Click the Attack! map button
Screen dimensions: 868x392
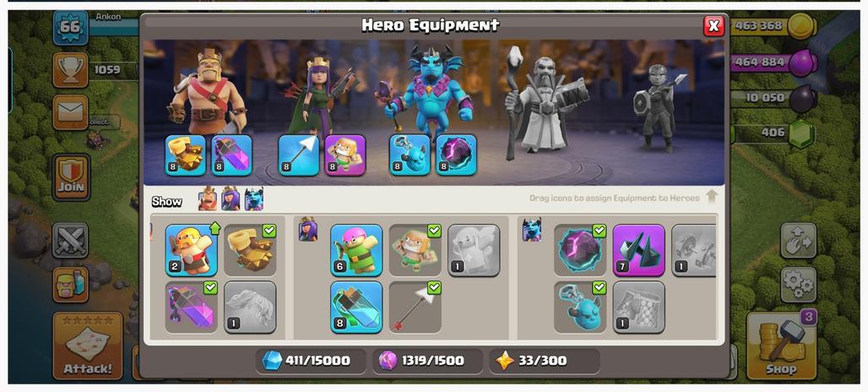[88, 346]
